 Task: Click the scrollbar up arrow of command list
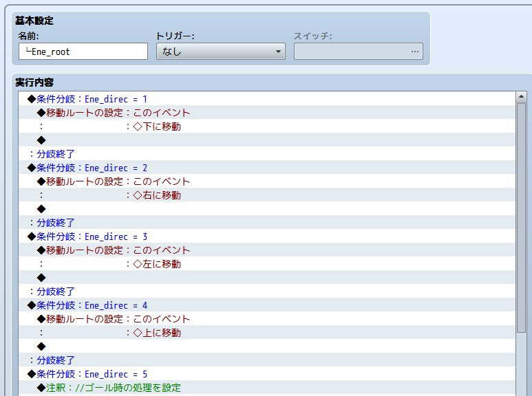tap(521, 97)
